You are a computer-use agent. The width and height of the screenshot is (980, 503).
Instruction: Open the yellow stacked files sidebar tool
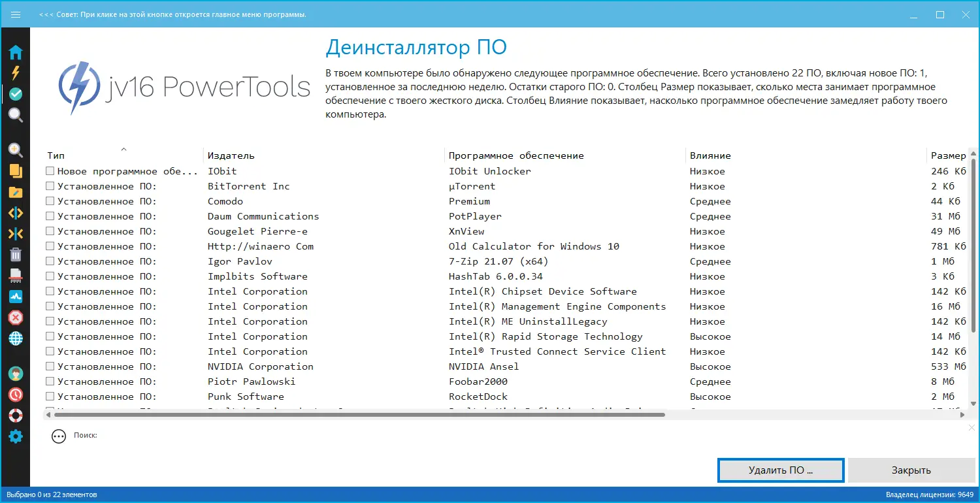16,171
